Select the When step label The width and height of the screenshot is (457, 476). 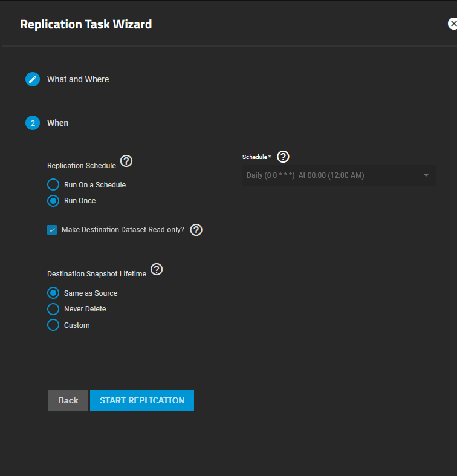[x=57, y=123]
